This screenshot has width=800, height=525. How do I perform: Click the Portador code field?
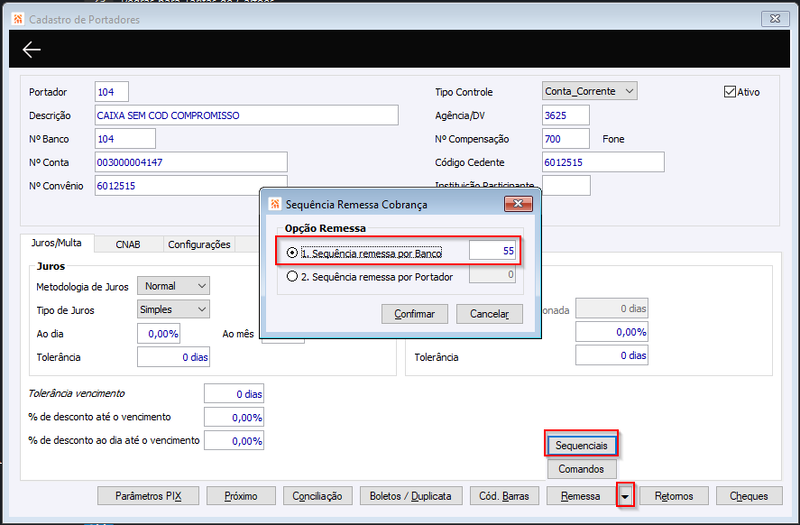click(112, 92)
